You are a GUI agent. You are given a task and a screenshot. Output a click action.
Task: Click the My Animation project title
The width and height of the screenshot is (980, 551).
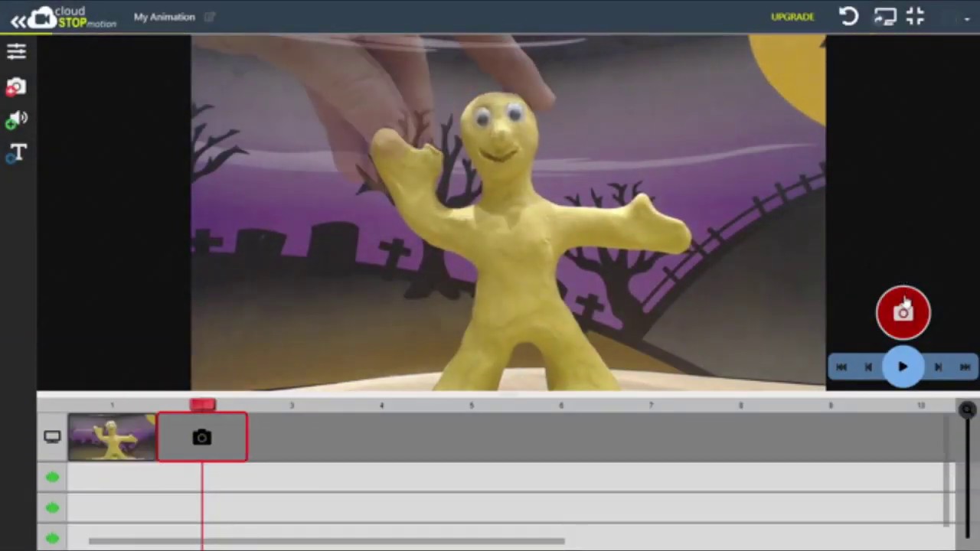pos(165,17)
